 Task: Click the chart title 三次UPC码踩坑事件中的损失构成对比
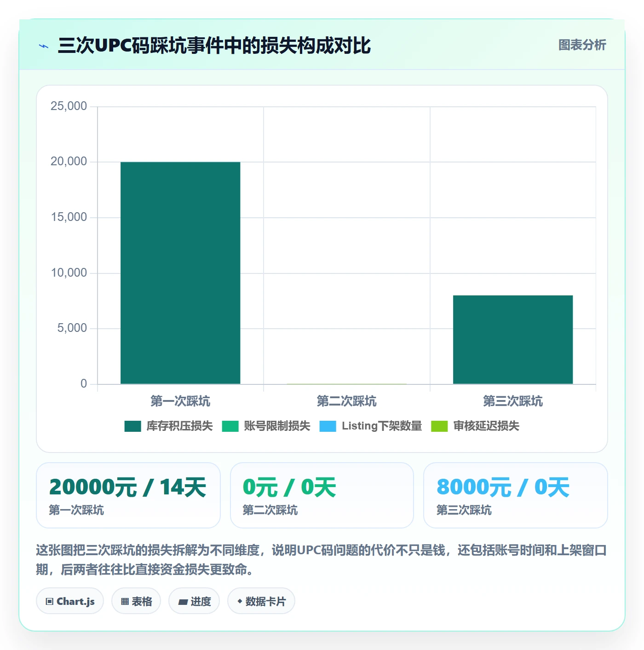[214, 46]
